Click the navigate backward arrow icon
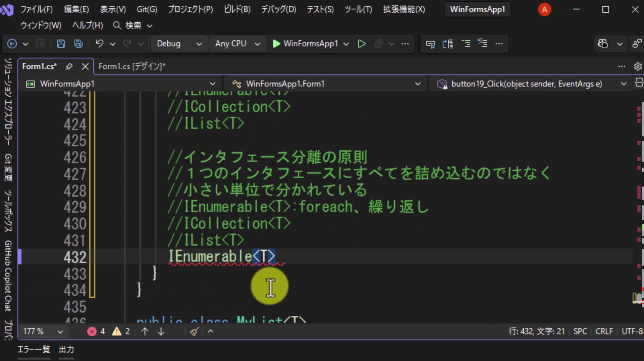The width and height of the screenshot is (644, 361). (x=12, y=44)
